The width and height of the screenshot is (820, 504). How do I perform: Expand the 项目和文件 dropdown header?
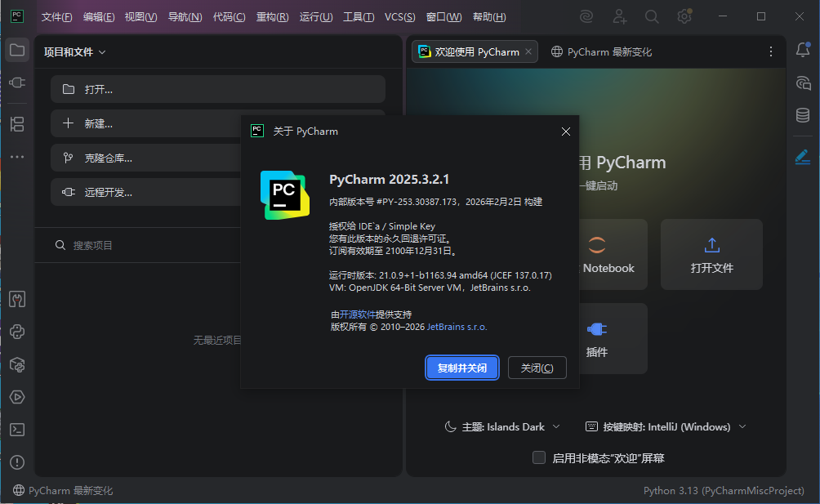point(75,52)
